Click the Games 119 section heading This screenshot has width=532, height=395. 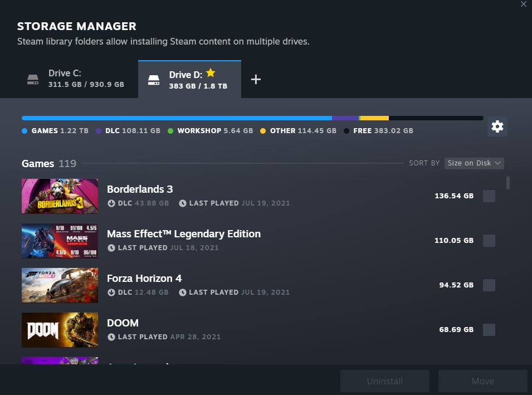click(49, 164)
